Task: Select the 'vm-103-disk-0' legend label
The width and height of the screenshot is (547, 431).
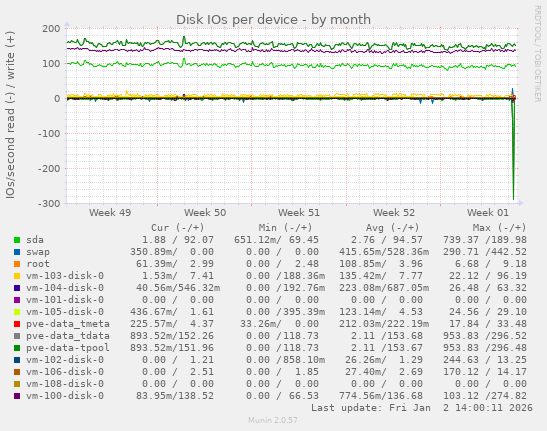Action: point(65,276)
